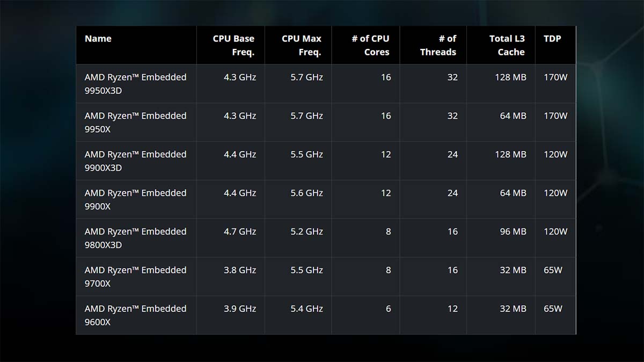Click the 5.6 GHz max frequency value
The image size is (644, 362).
click(307, 193)
